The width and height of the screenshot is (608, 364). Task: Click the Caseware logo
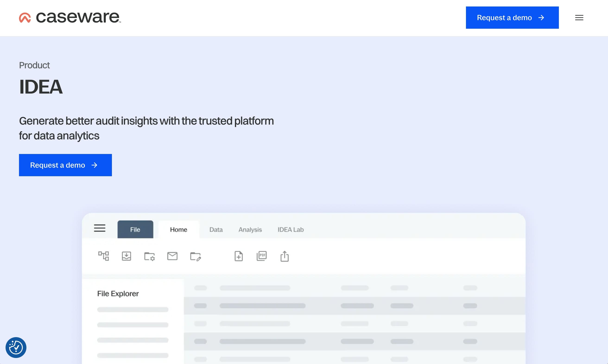70,18
